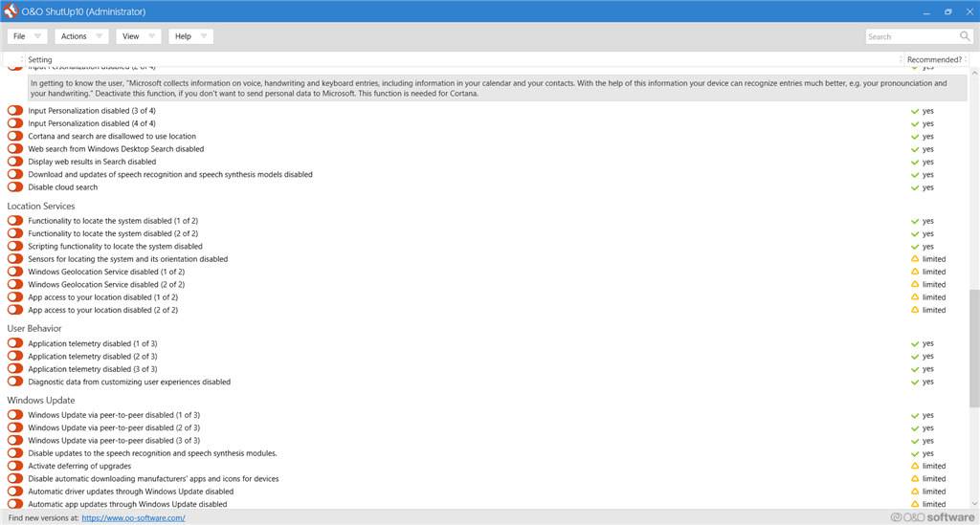The height and width of the screenshot is (525, 980).
Task: Toggle Display web results in Search disabled
Action: pos(15,161)
